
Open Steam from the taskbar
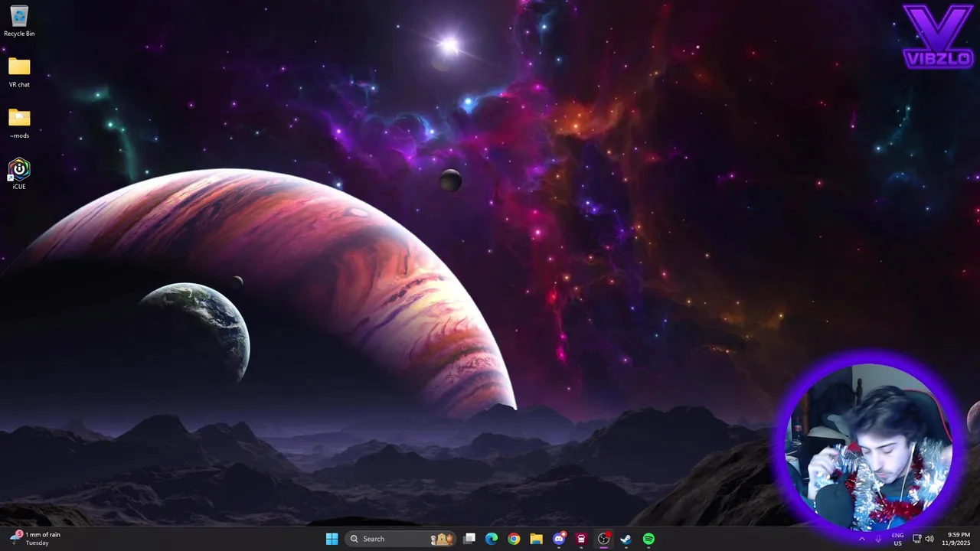click(x=626, y=539)
